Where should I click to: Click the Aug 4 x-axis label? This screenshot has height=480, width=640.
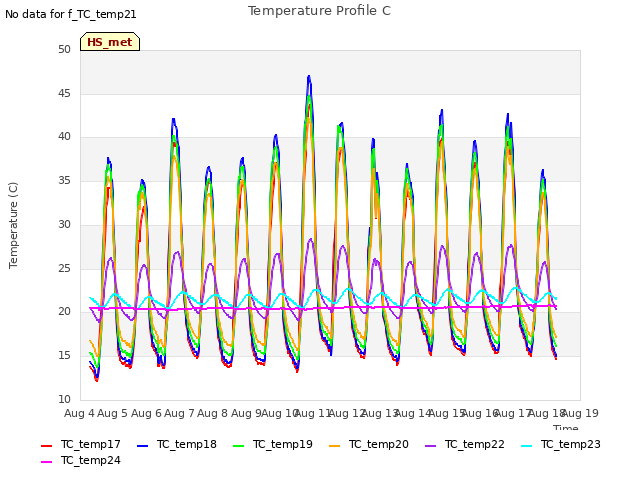(79, 413)
